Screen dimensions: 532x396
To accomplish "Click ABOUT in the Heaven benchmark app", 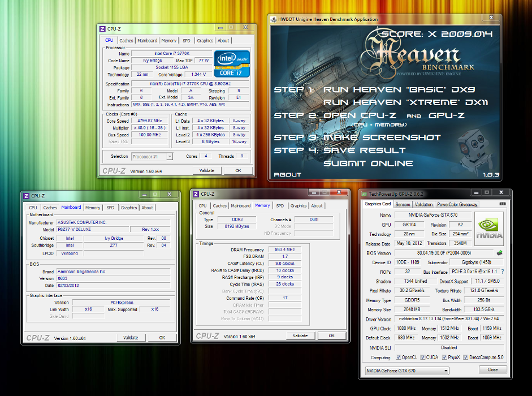I will pos(288,175).
